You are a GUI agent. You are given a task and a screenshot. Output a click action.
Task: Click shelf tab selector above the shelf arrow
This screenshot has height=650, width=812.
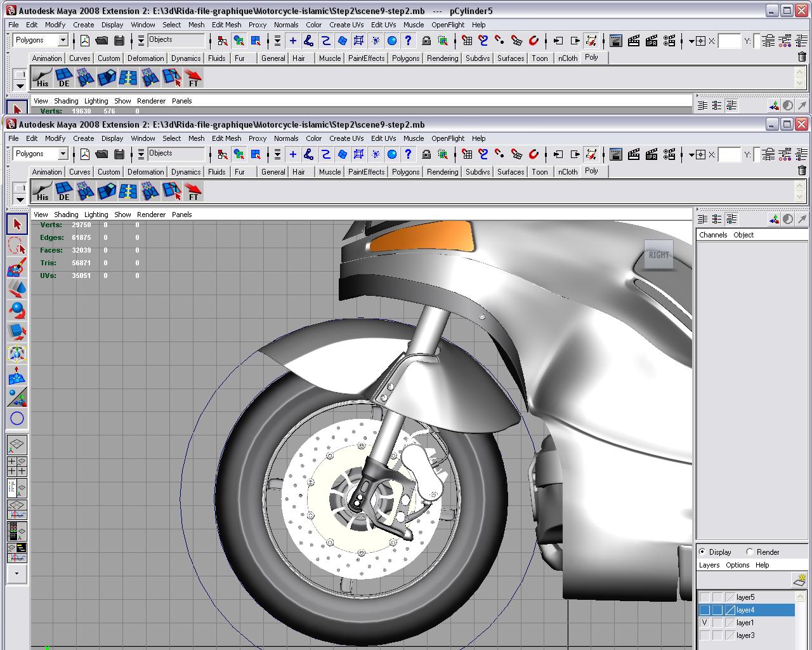click(20, 187)
